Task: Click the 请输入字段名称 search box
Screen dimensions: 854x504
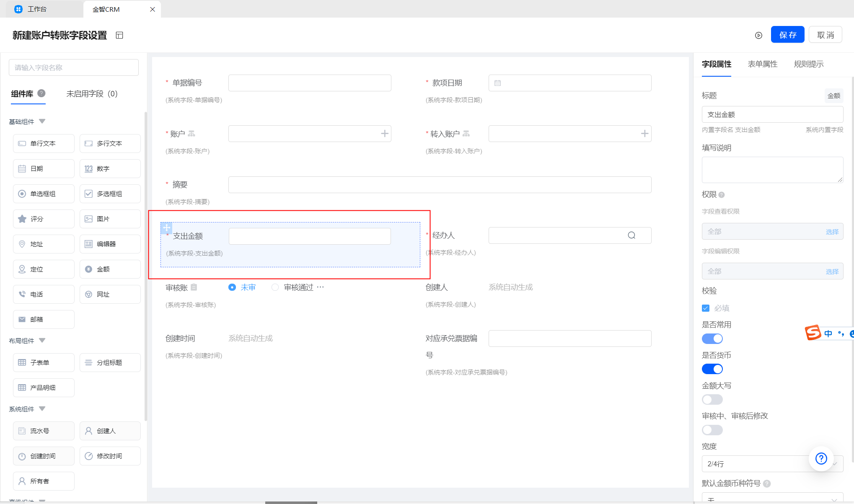Action: pos(73,67)
